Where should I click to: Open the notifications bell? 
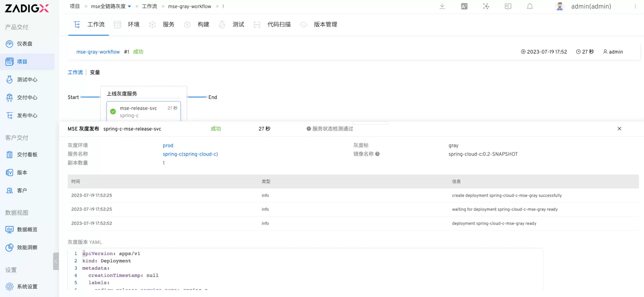pyautogui.click(x=530, y=6)
